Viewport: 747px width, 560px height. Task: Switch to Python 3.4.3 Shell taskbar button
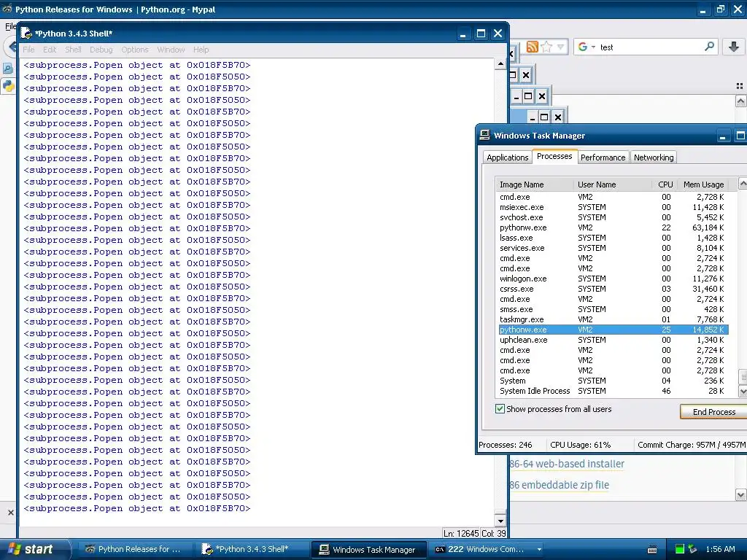coord(251,549)
